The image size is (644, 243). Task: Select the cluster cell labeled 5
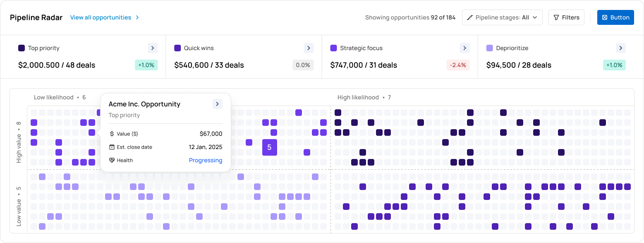(x=269, y=147)
